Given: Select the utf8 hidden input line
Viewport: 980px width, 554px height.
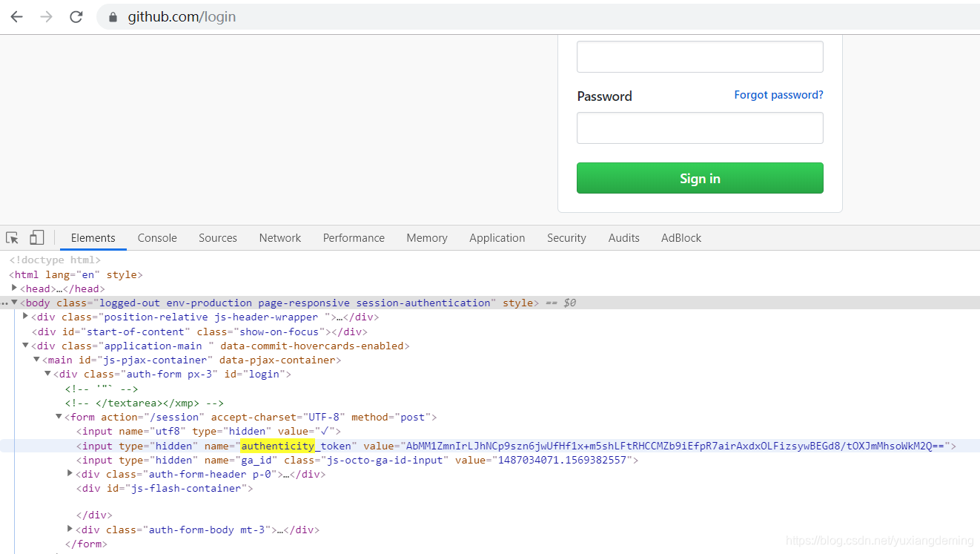Looking at the screenshot, I should [208, 431].
